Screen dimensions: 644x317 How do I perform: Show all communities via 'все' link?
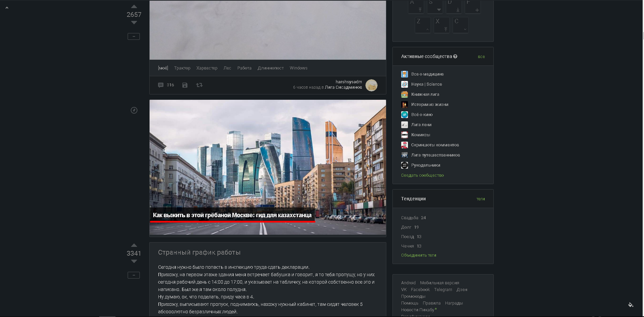481,57
